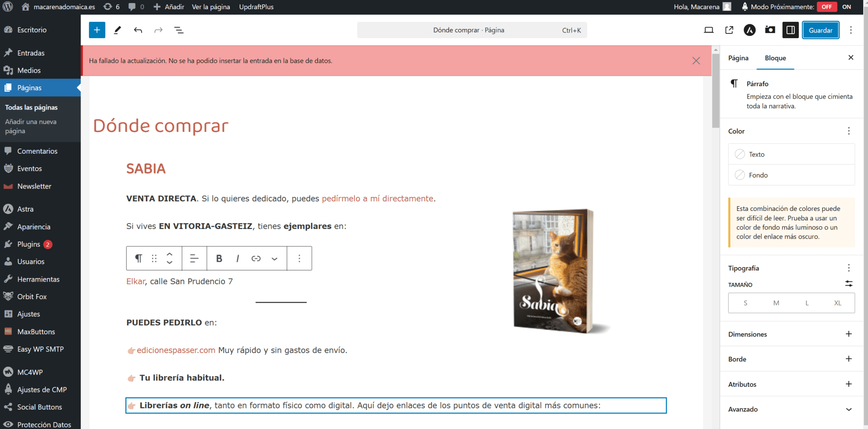The image size is (868, 429).
Task: Select font size XL
Action: (x=837, y=303)
